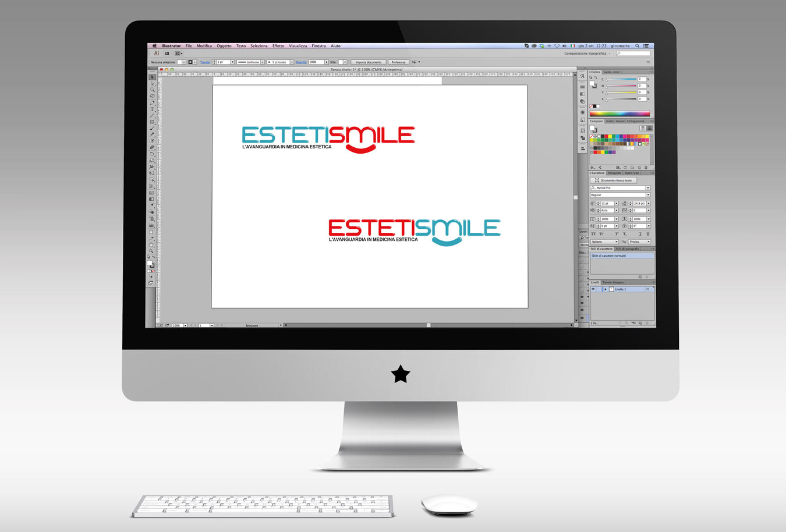Image resolution: width=786 pixels, height=532 pixels.
Task: Select the Selection (black arrow) tool
Action: pyautogui.click(x=152, y=77)
